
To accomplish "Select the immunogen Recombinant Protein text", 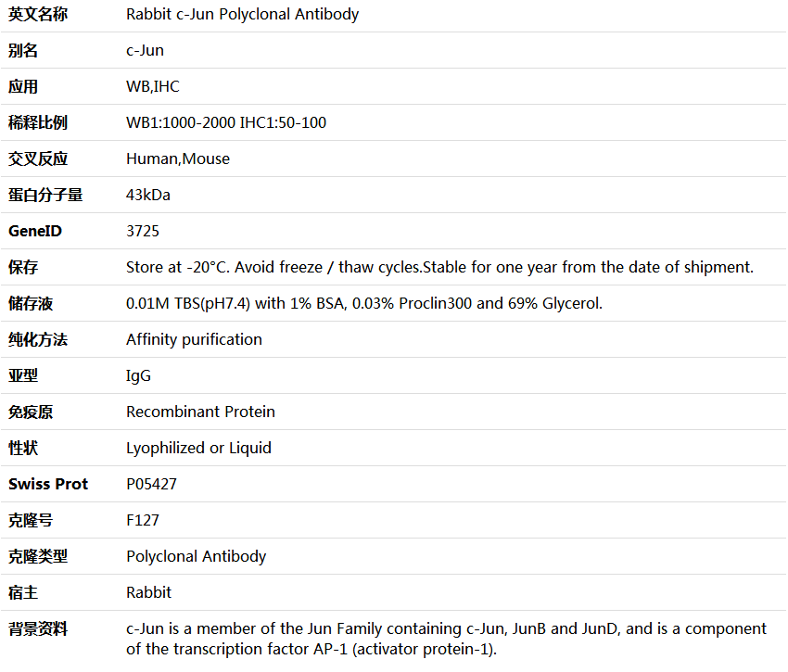I will [200, 412].
